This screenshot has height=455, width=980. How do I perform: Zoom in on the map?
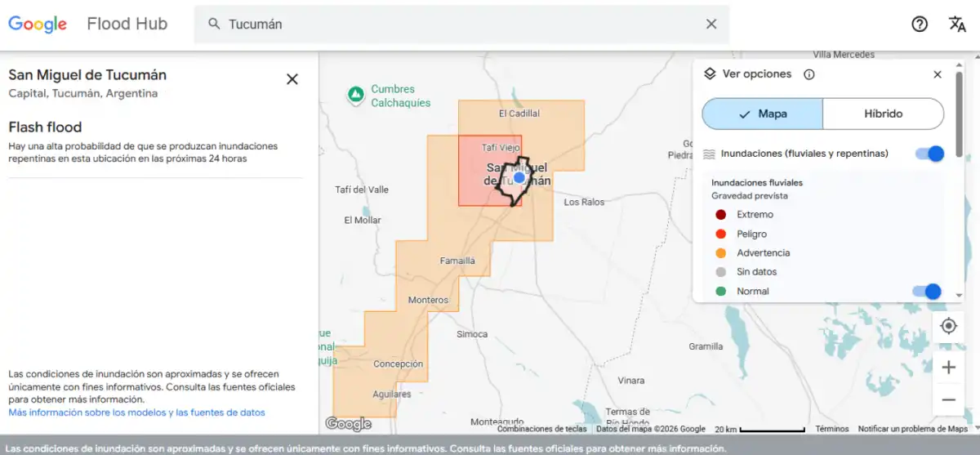(x=948, y=368)
